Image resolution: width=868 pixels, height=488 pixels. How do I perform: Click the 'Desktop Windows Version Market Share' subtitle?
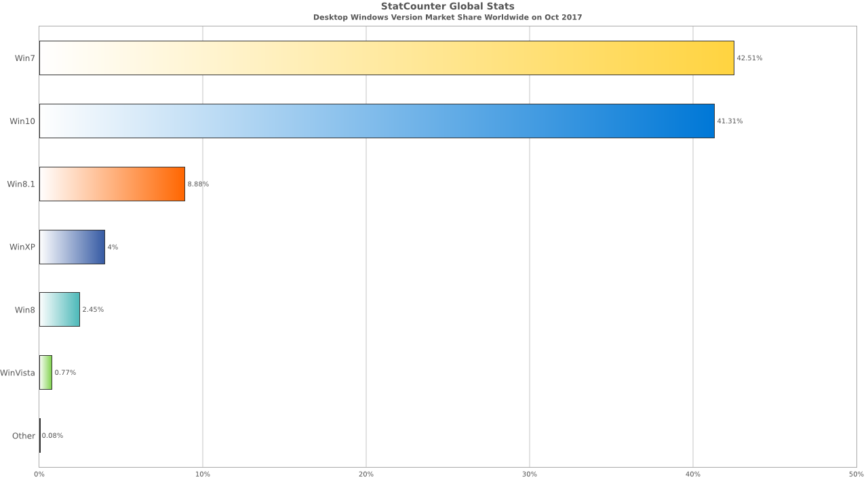(448, 18)
